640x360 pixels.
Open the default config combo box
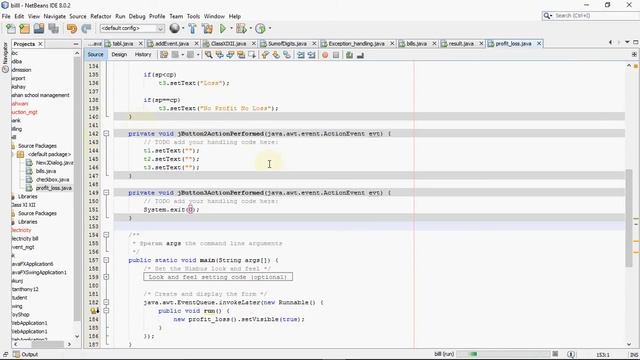(x=132, y=28)
